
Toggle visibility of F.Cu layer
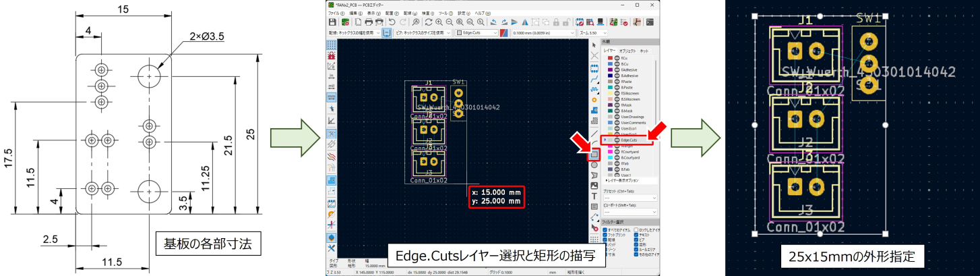point(616,58)
